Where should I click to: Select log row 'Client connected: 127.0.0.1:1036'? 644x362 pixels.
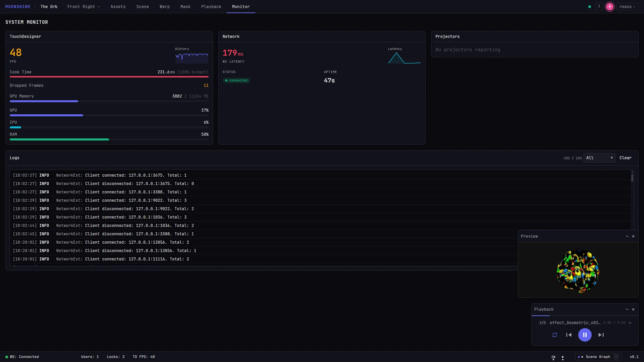320,217
